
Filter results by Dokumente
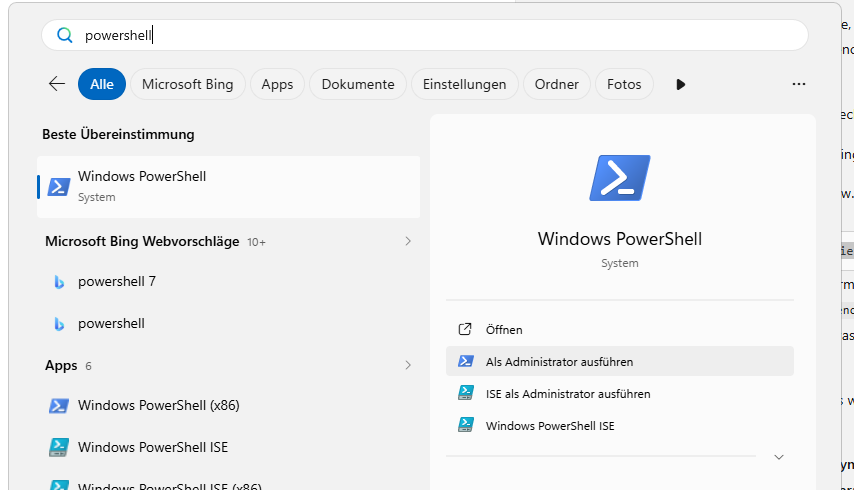358,84
